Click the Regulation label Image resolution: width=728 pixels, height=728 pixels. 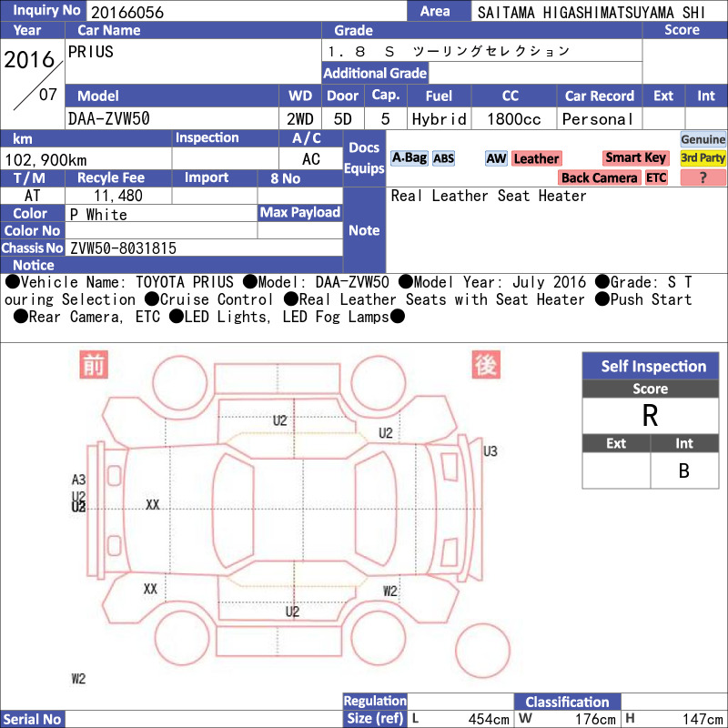[375, 701]
